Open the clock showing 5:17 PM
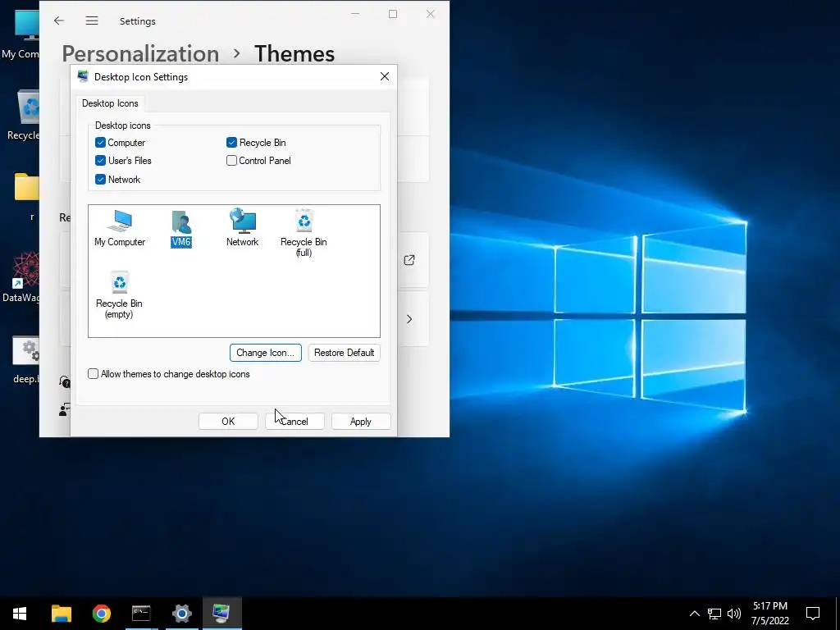The height and width of the screenshot is (630, 840). 769,614
